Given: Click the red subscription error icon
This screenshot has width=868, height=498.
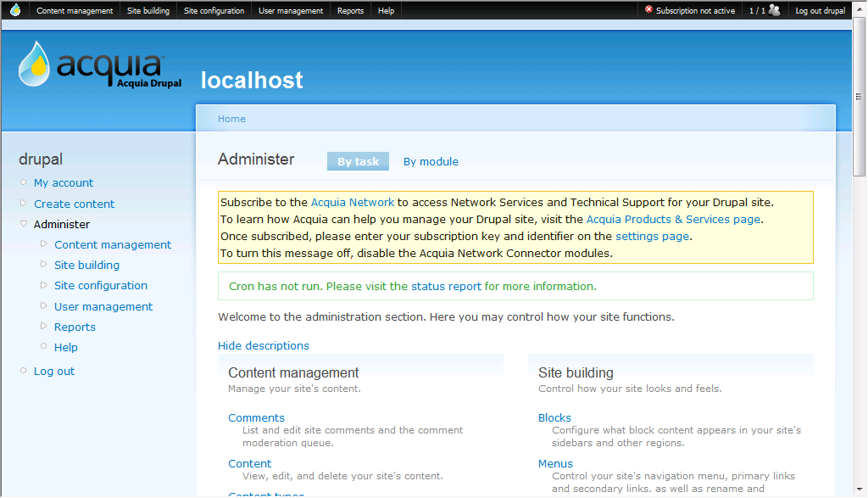Looking at the screenshot, I should pos(648,9).
